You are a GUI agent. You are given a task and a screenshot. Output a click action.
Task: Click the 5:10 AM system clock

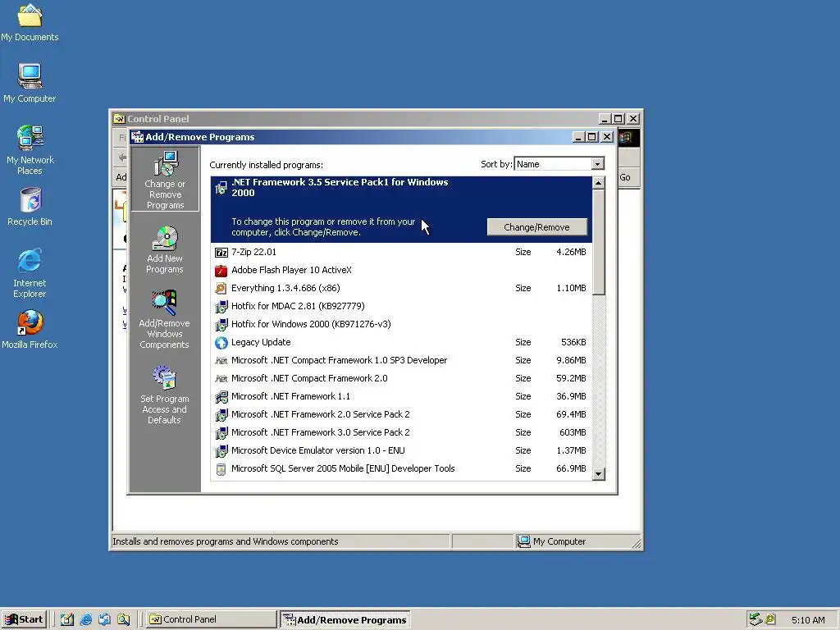coord(808,620)
